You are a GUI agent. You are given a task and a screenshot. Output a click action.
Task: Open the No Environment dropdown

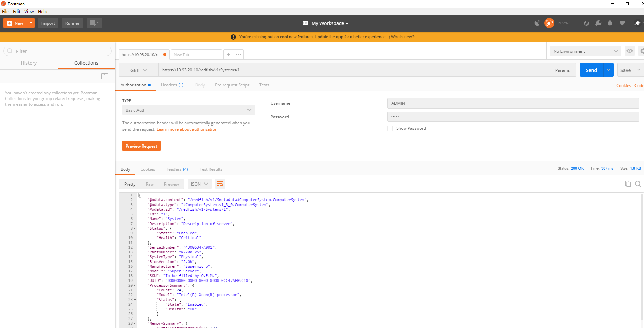point(585,51)
